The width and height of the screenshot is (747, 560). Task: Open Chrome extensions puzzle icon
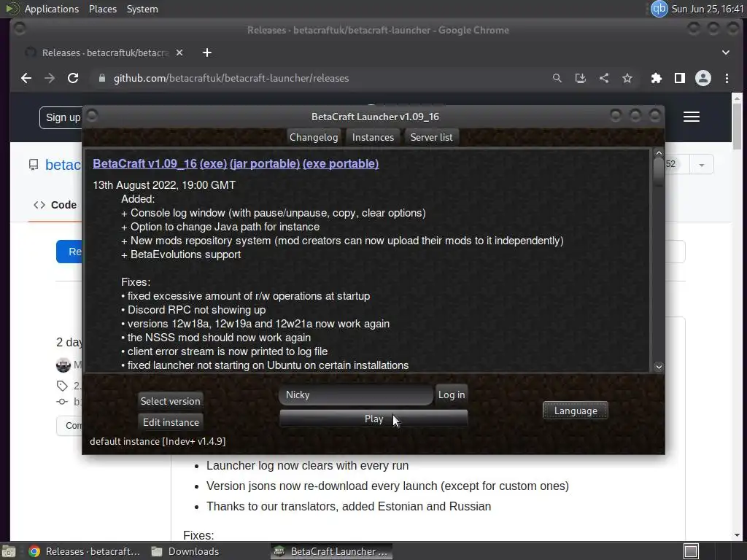[656, 78]
